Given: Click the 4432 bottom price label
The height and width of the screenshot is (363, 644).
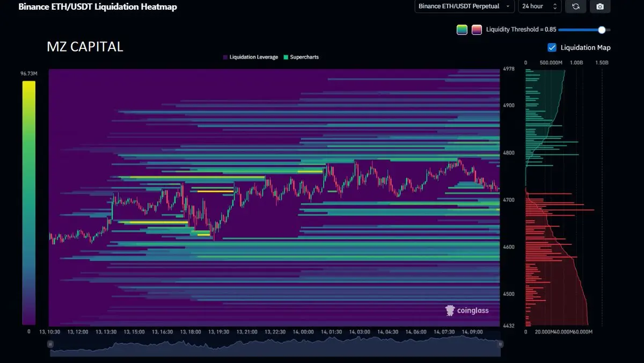Looking at the screenshot, I should coord(509,325).
